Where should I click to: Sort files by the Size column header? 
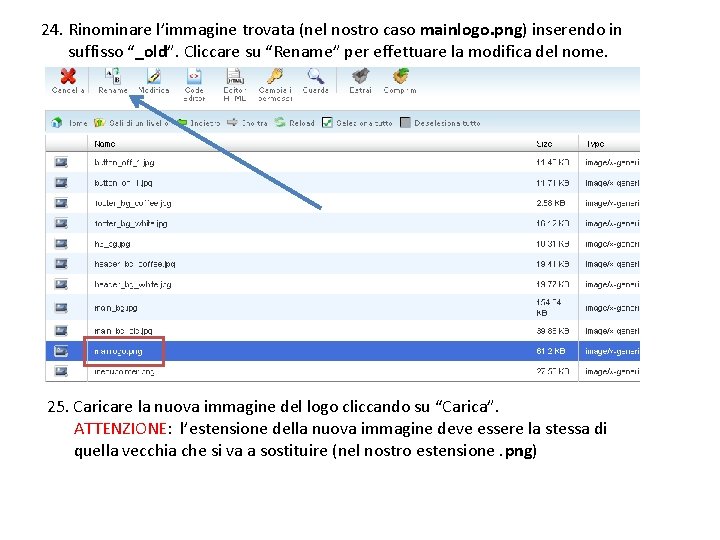pos(544,144)
